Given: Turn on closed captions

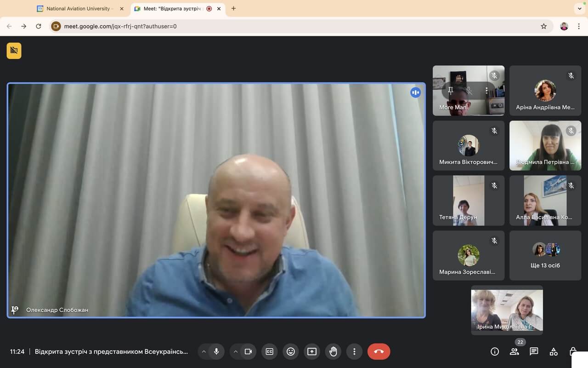Looking at the screenshot, I should (269, 351).
